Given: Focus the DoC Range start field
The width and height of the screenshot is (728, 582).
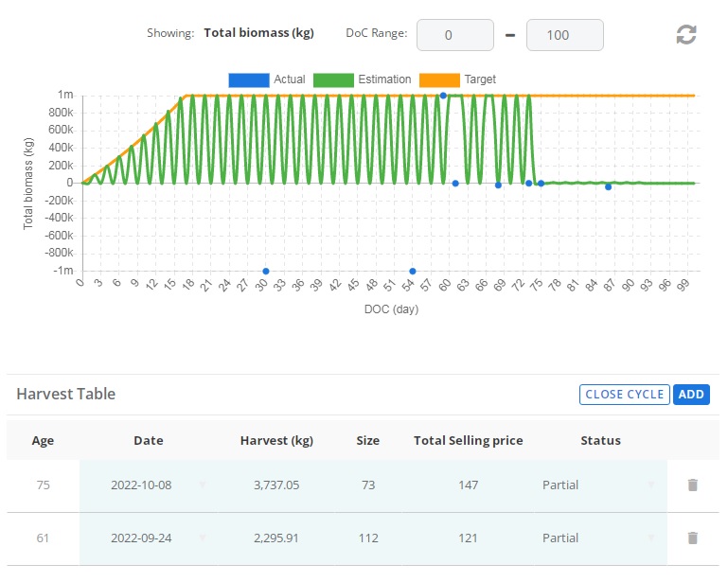Looking at the screenshot, I should (454, 35).
